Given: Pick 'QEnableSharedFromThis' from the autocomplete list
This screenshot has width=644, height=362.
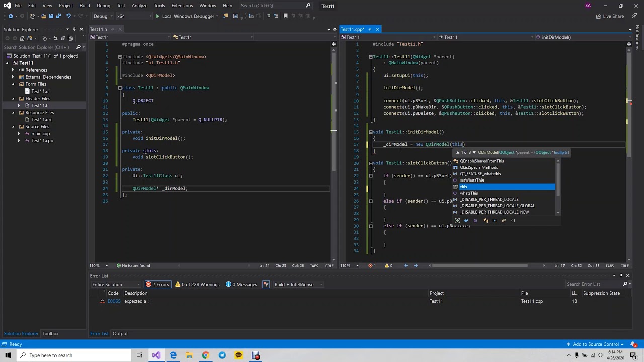Looking at the screenshot, I should (504, 161).
